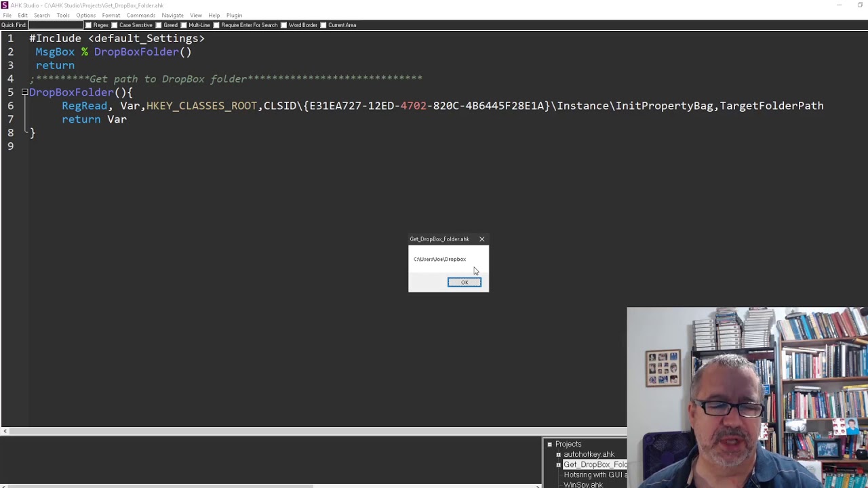Screen dimensions: 868x488
Task: Click the #Include default_Settings line
Action: [x=117, y=39]
